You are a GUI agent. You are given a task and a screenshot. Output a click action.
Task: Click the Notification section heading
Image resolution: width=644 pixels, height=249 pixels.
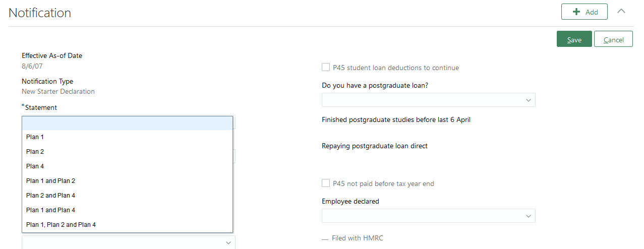[x=40, y=13]
